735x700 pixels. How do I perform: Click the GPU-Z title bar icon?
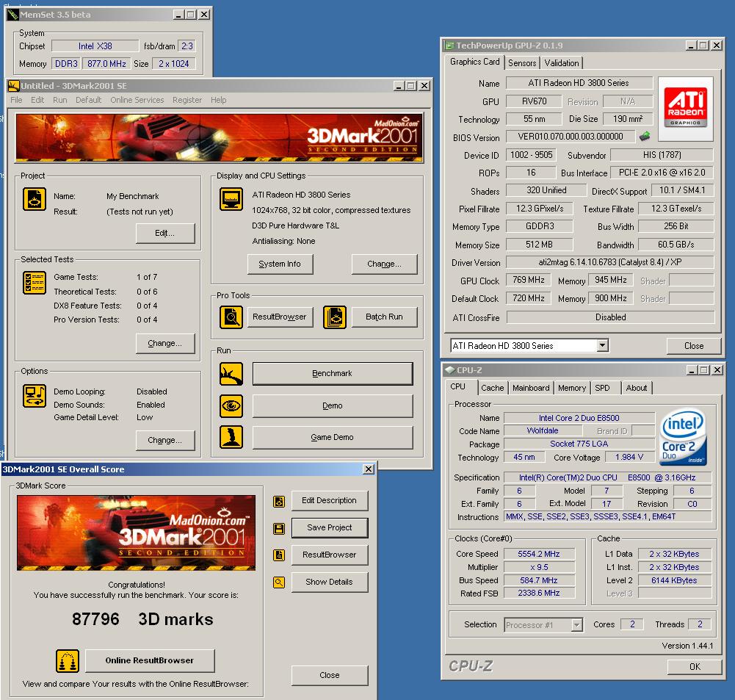pos(449,46)
